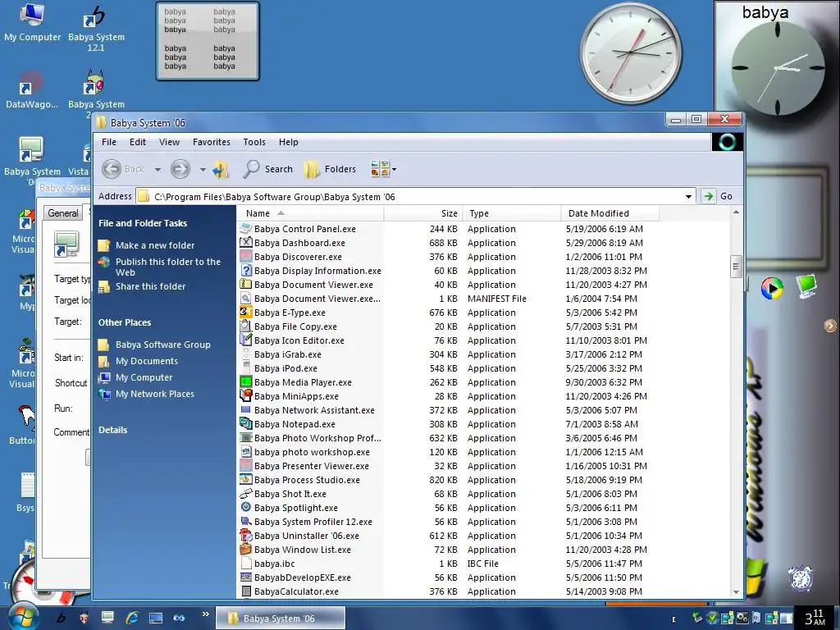Expand the Address bar dropdown
840x630 pixels.
688,197
